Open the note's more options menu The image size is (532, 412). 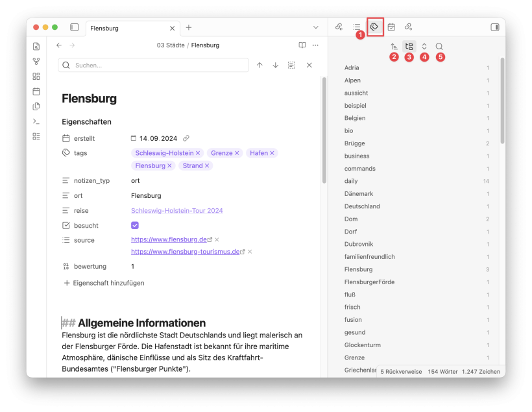click(x=315, y=45)
